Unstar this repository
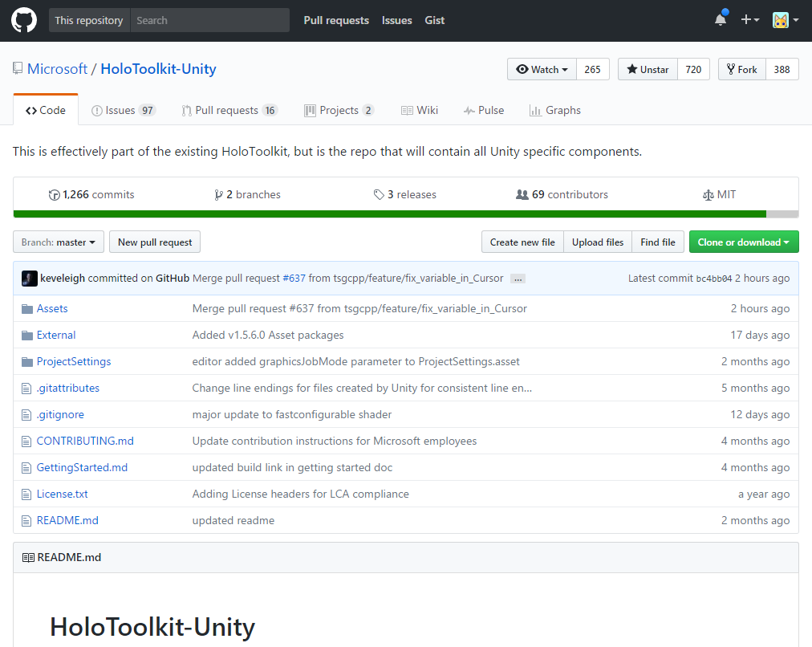 (648, 69)
